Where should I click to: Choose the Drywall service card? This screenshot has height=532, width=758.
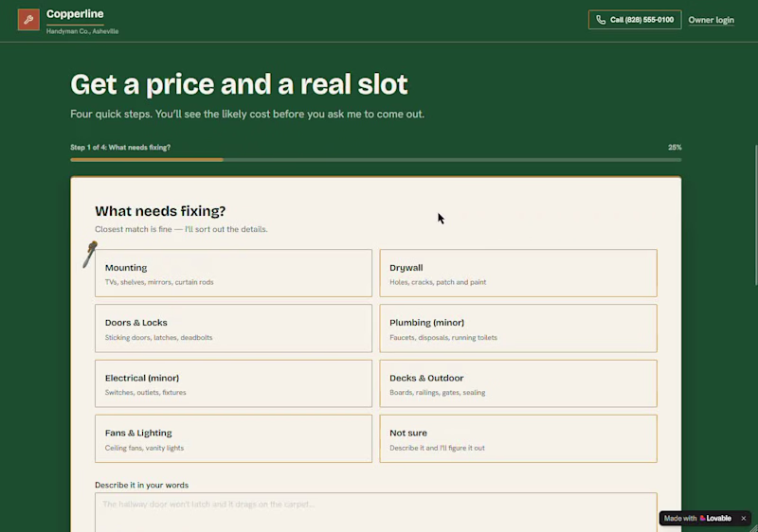pyautogui.click(x=518, y=274)
